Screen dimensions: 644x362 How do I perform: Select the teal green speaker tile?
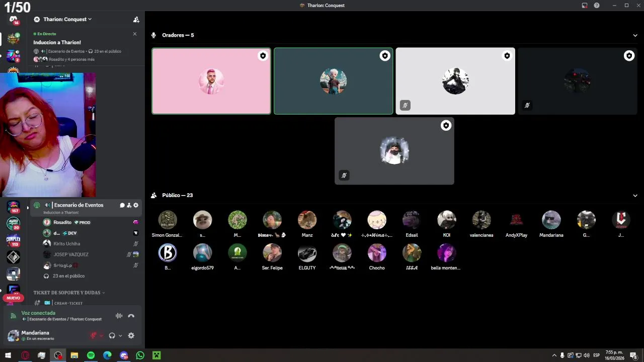coord(333,81)
